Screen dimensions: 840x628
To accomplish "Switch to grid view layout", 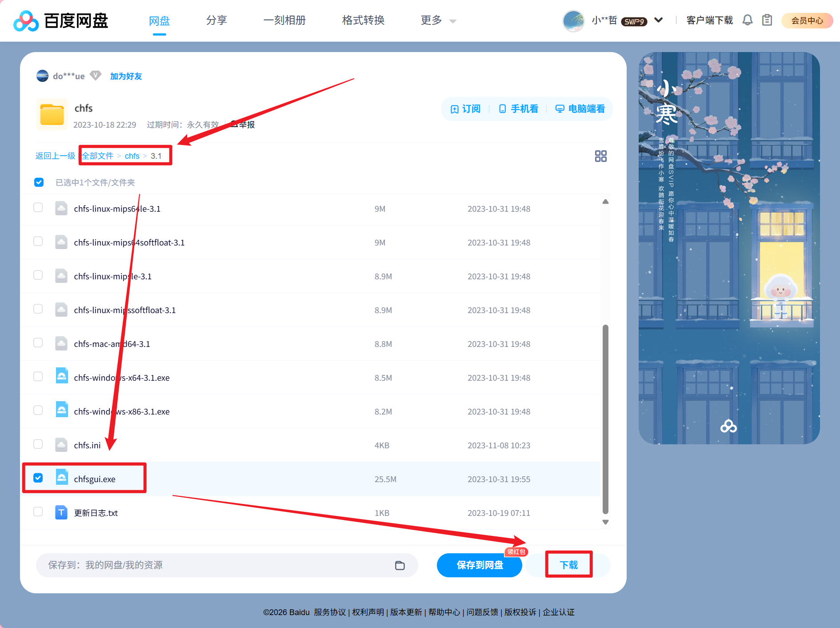I will tap(601, 156).
